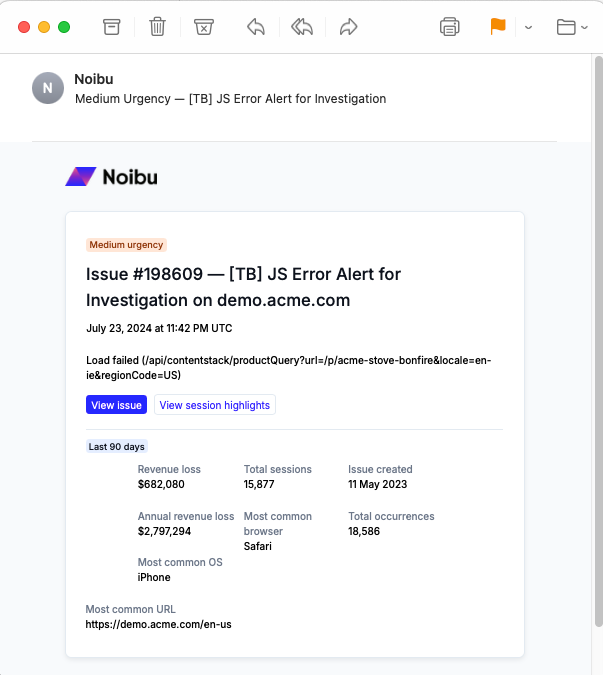Screen dimensions: 603x675
Task: Click the Medium urgency badge
Action: (x=127, y=244)
